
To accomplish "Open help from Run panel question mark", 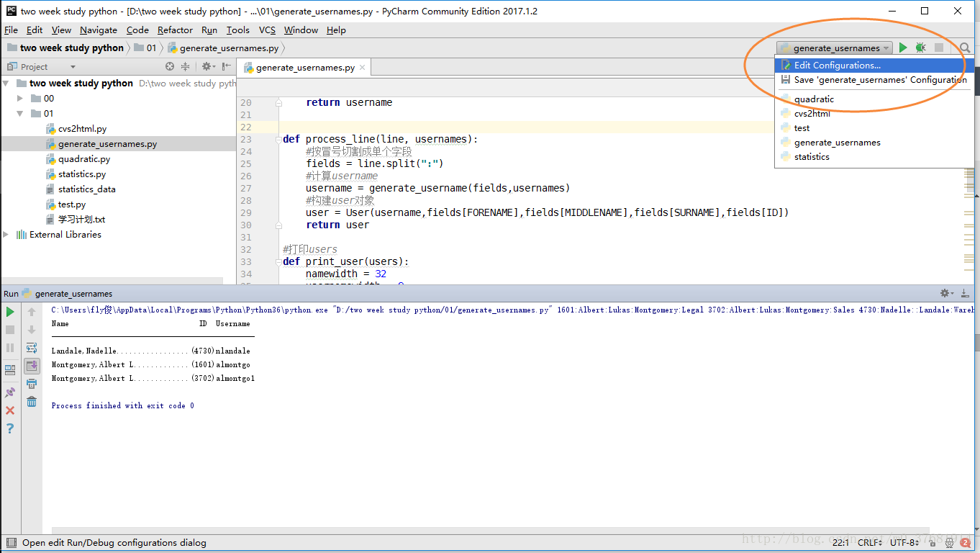I will [x=10, y=428].
